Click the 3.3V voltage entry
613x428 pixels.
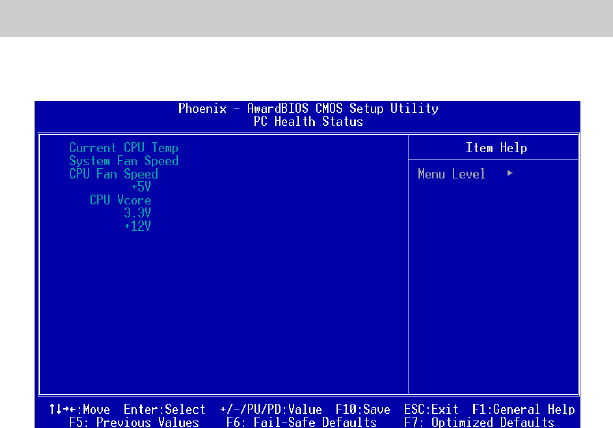tap(137, 213)
